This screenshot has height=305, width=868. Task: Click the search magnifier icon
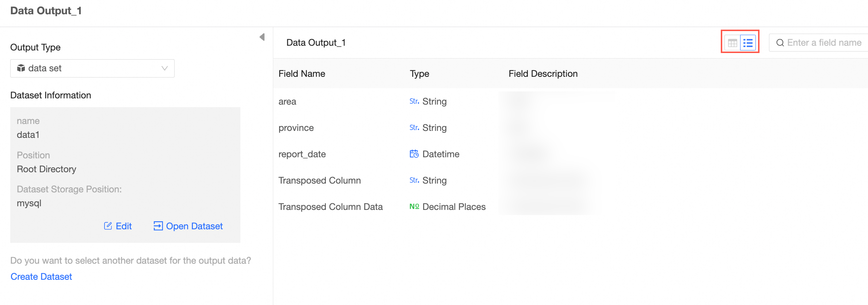pos(780,43)
